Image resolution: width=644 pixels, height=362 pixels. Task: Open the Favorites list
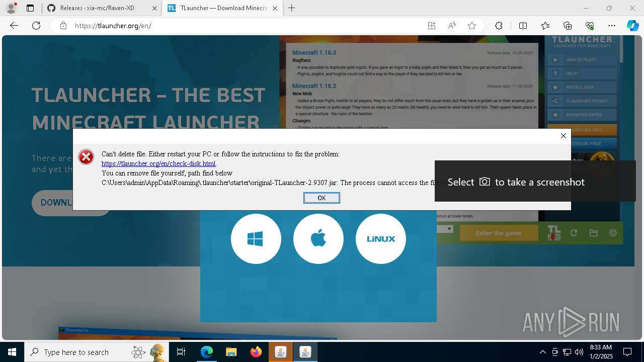click(545, 26)
